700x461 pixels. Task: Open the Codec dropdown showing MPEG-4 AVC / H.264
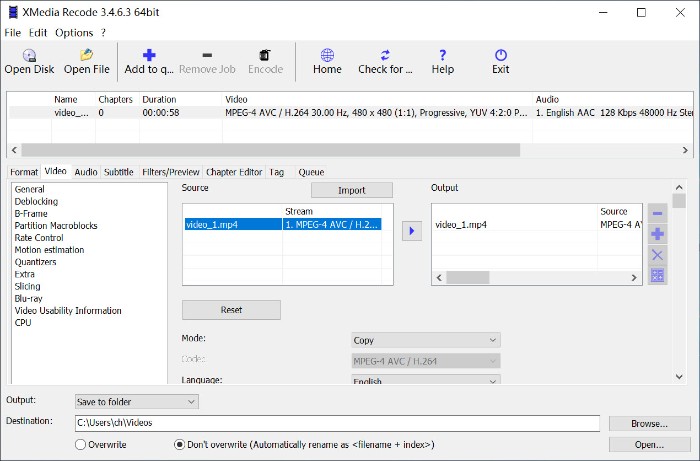[426, 361]
